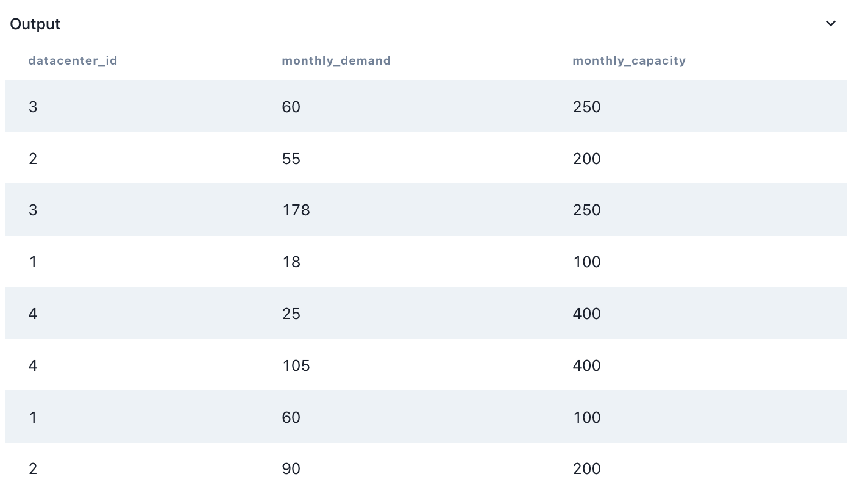Select demand cell with value 25
This screenshot has width=868, height=488.
tap(291, 314)
